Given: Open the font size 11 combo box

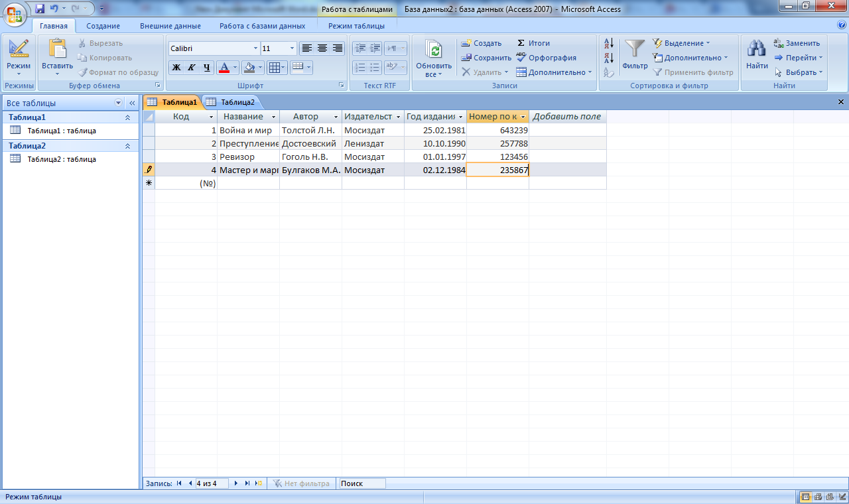Looking at the screenshot, I should click(x=279, y=48).
